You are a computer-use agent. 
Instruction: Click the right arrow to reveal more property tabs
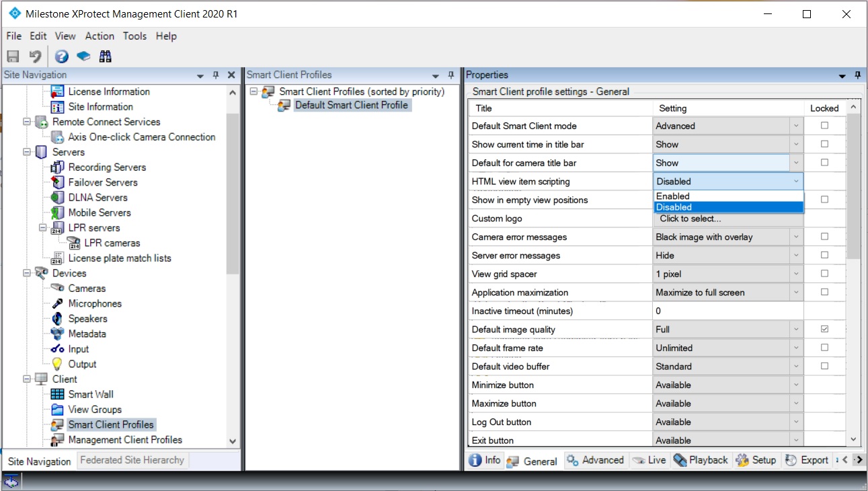[860, 460]
